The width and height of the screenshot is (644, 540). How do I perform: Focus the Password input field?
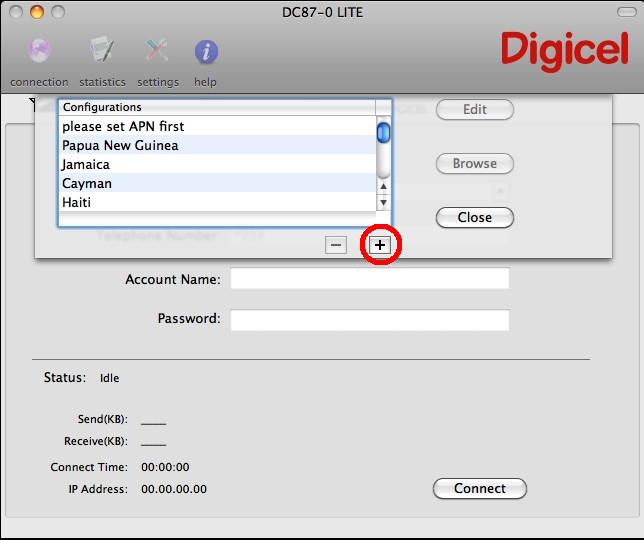(369, 320)
